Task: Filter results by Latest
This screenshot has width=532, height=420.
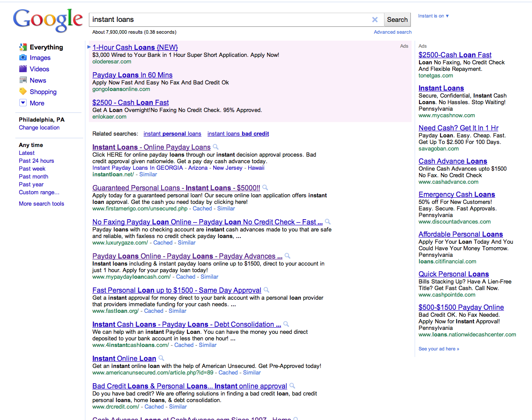Action: pyautogui.click(x=27, y=153)
